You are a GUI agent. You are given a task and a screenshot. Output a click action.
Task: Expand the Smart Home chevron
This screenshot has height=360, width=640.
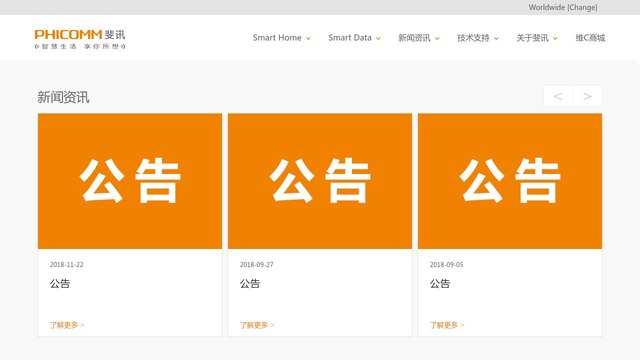[x=309, y=38]
